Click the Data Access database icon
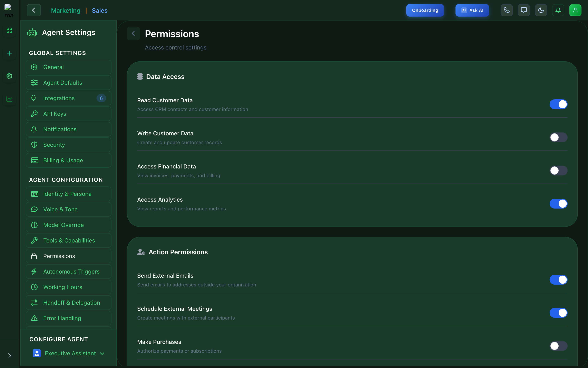This screenshot has width=588, height=368. [140, 77]
